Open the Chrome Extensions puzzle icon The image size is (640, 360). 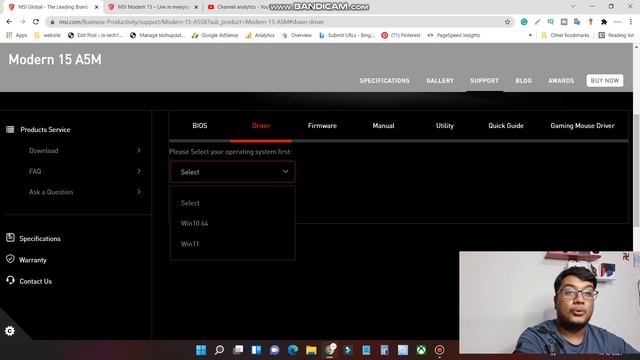[604, 22]
